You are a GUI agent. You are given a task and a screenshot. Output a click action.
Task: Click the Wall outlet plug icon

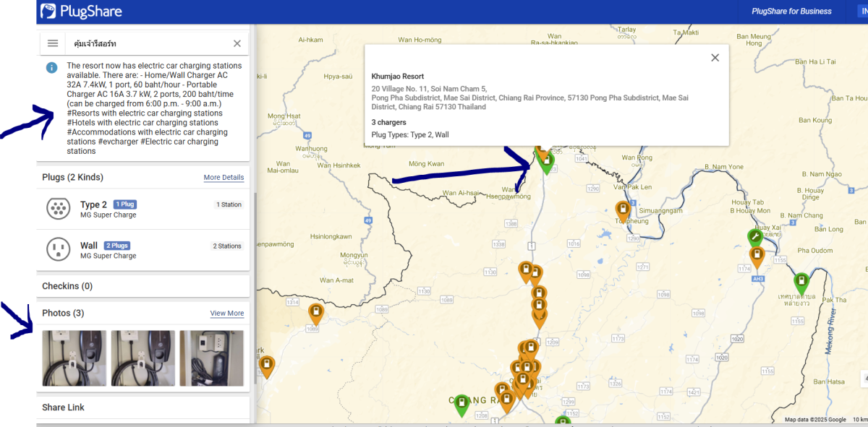coord(58,249)
